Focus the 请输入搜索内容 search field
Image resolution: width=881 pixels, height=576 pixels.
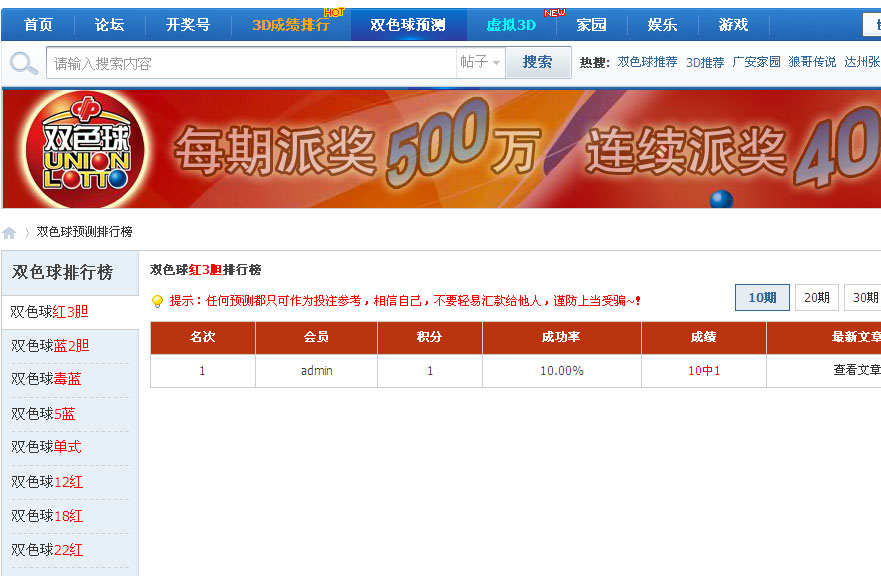coord(251,63)
